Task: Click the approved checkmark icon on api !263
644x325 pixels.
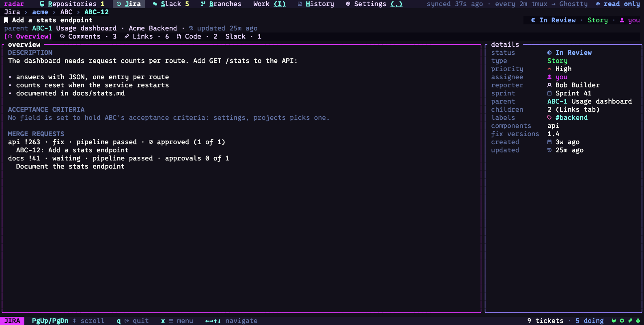Action: (x=151, y=142)
